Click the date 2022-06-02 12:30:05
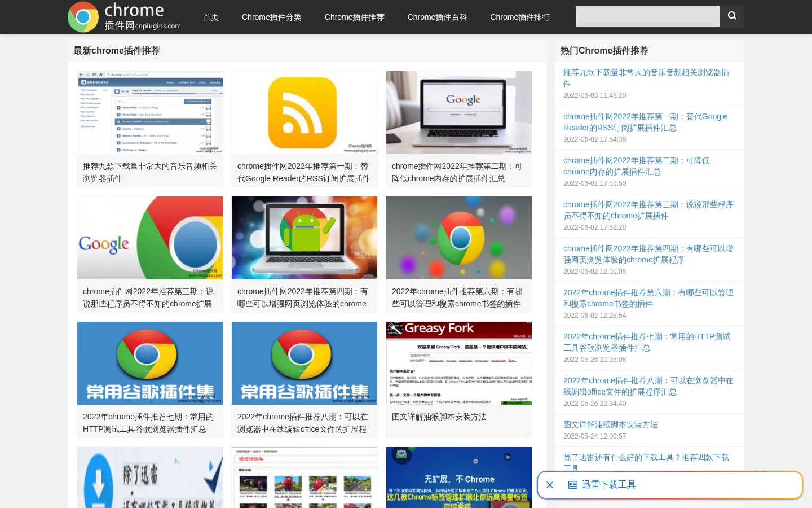This screenshot has width=812, height=508. [595, 271]
